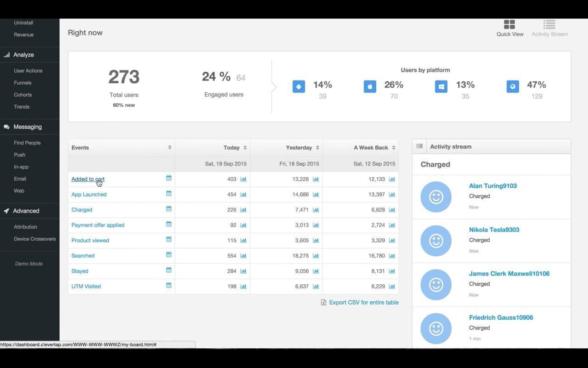The image size is (588, 368).
Task: Open Web messaging in sidebar
Action: coord(19,191)
